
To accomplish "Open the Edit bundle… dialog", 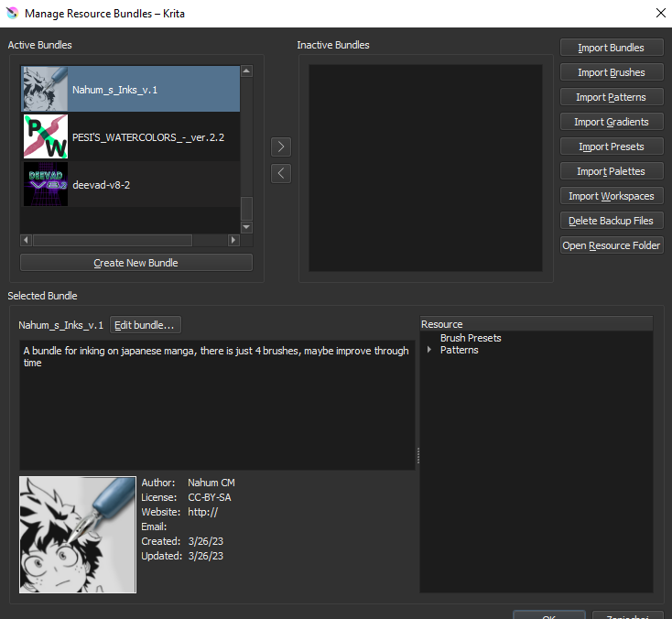I will coord(145,325).
